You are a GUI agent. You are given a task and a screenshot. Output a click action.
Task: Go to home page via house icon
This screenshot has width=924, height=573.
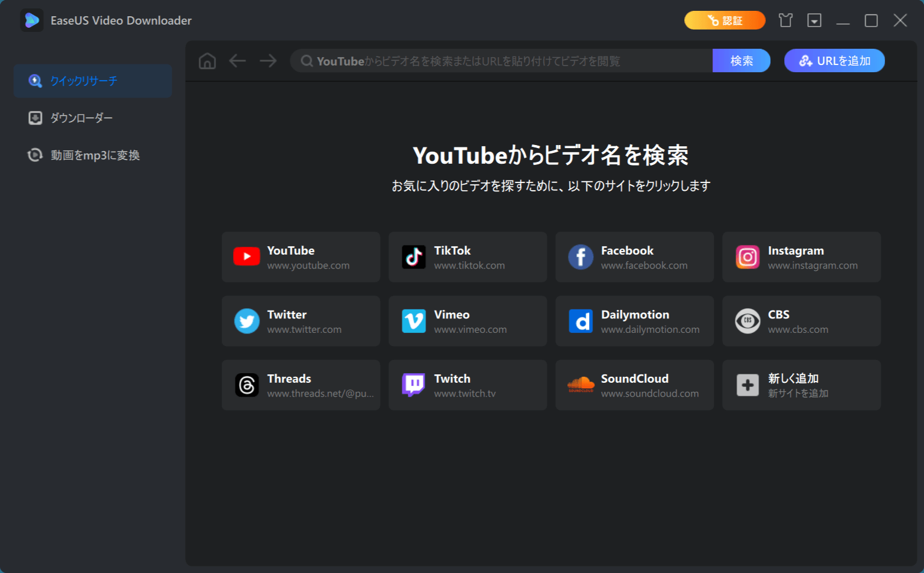click(x=207, y=61)
